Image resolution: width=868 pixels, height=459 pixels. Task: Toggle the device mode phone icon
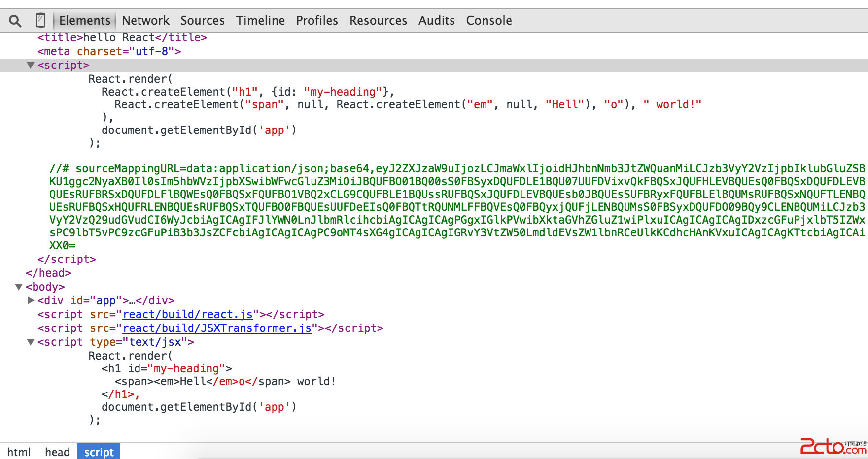click(x=41, y=20)
